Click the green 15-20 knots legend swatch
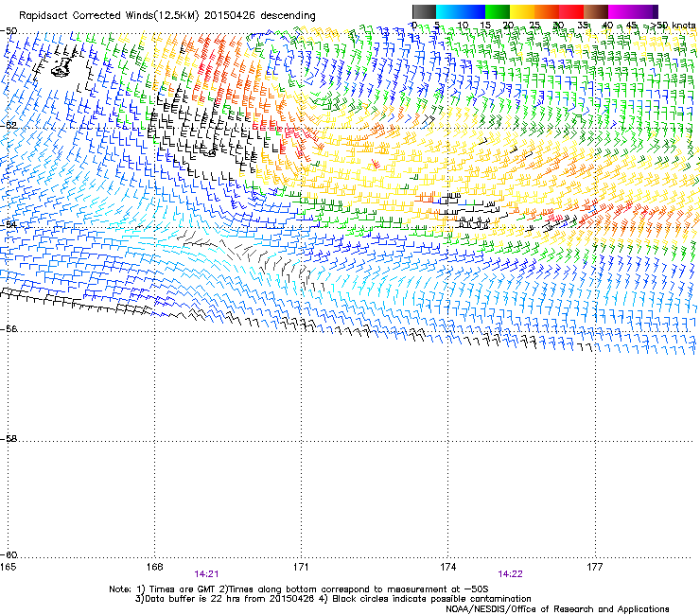This screenshot has width=700, height=615. pos(498,11)
